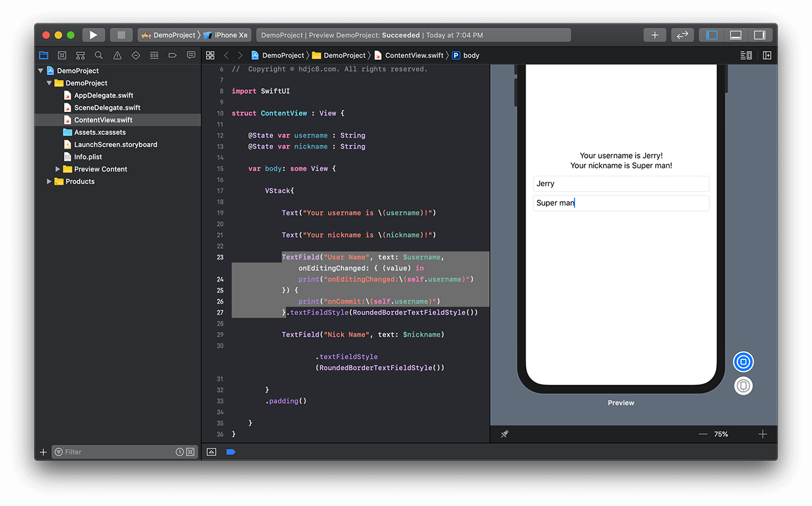Open the Issue navigator warning icon
The image size is (812, 506).
pyautogui.click(x=117, y=55)
